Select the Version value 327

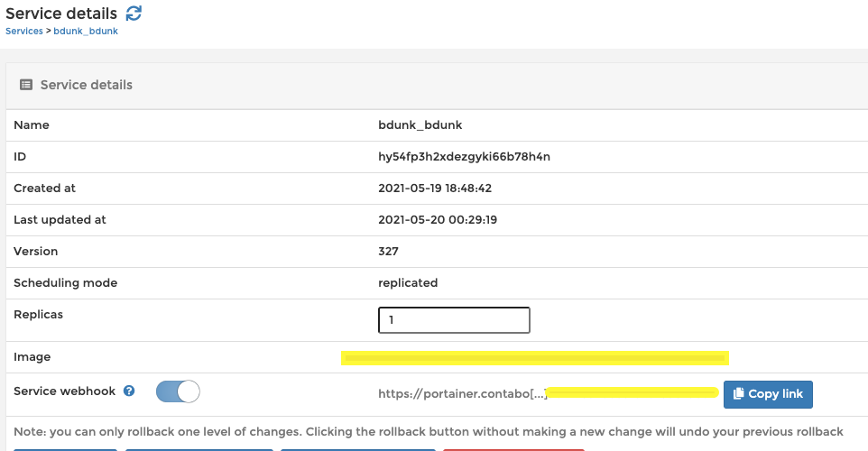tap(388, 252)
